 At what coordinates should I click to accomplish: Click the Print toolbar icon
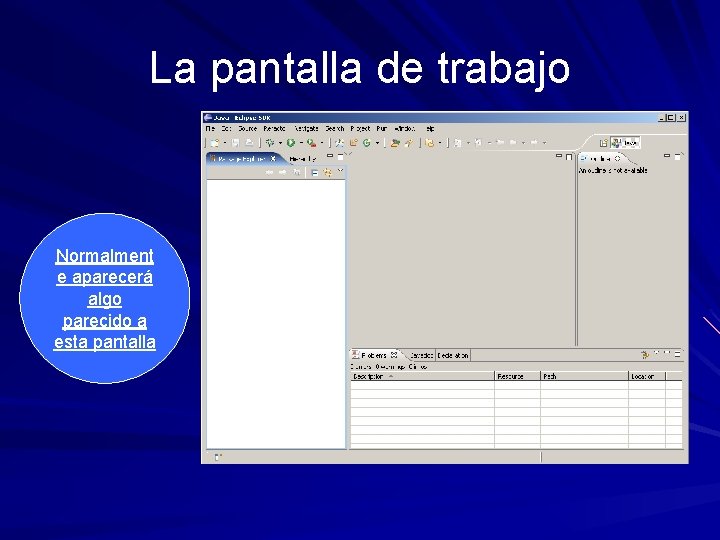pyautogui.click(x=248, y=143)
